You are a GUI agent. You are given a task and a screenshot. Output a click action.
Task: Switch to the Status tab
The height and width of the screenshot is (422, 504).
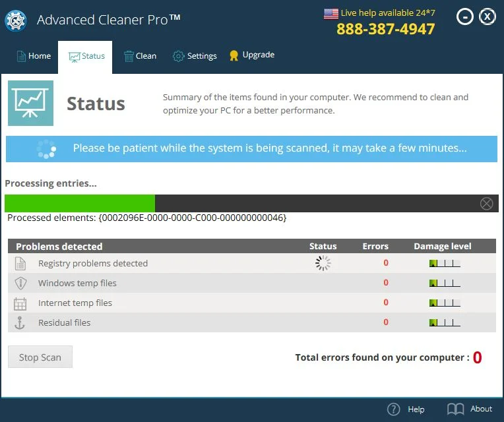click(85, 57)
